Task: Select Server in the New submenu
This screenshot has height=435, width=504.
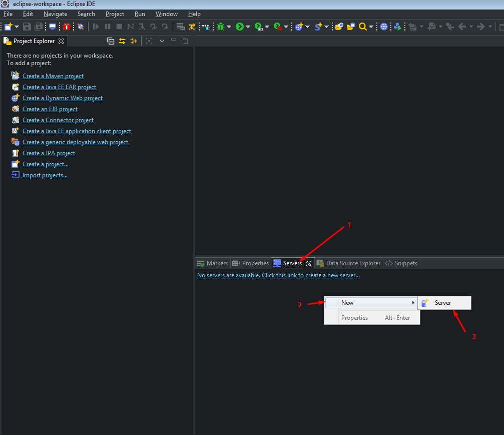Action: [x=443, y=303]
